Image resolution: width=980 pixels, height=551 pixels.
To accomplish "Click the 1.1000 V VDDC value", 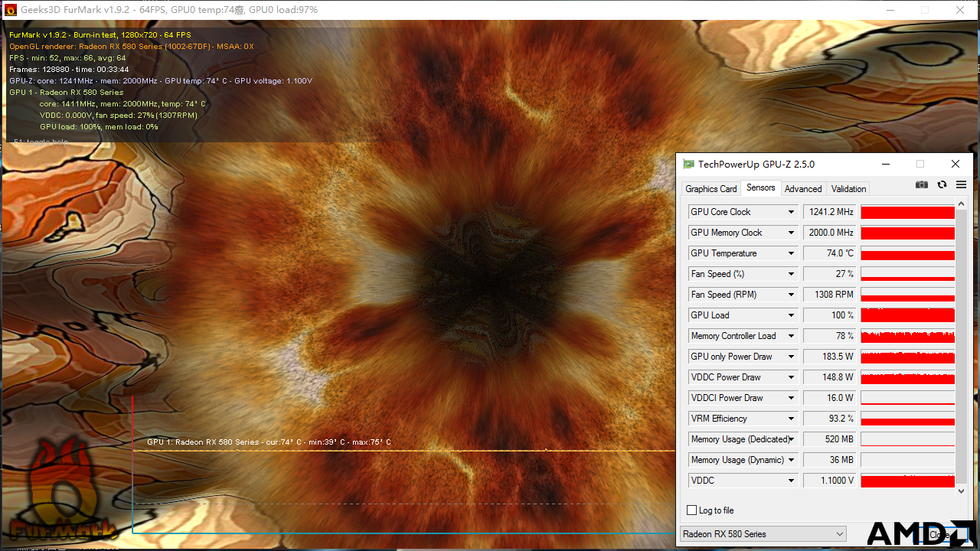I will coord(829,481).
